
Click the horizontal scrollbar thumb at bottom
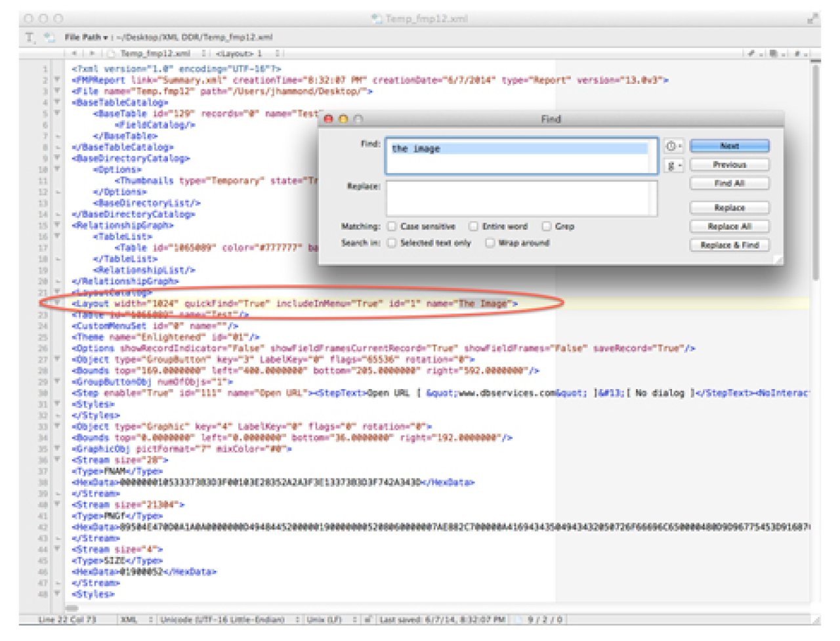72,608
